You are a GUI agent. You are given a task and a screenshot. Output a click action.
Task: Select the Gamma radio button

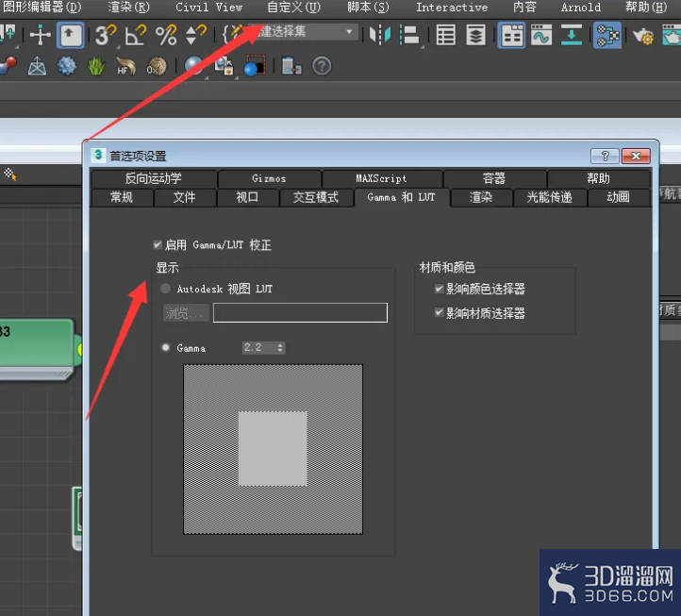[165, 347]
